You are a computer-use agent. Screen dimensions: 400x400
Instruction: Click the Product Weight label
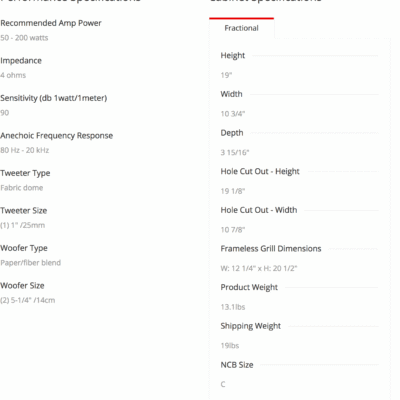point(249,287)
